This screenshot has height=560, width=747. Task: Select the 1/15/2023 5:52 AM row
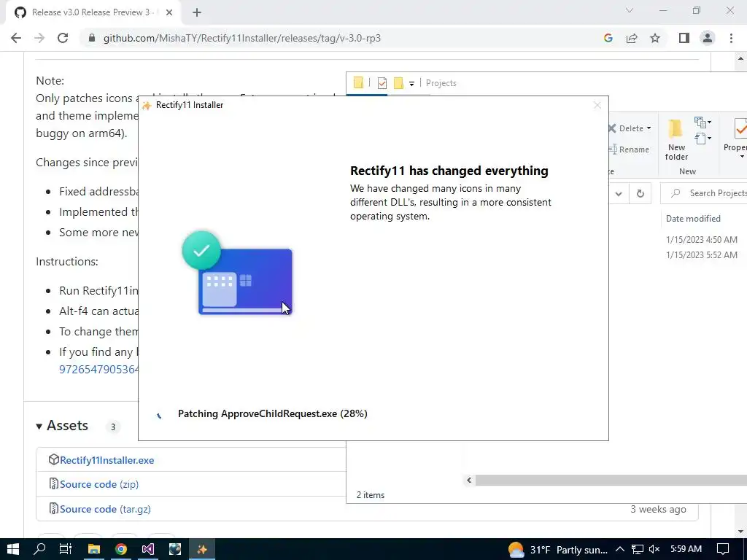pyautogui.click(x=701, y=254)
